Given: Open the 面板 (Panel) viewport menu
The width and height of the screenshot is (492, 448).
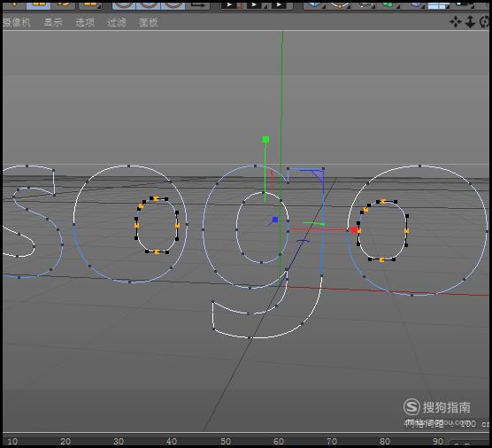Looking at the screenshot, I should [149, 22].
